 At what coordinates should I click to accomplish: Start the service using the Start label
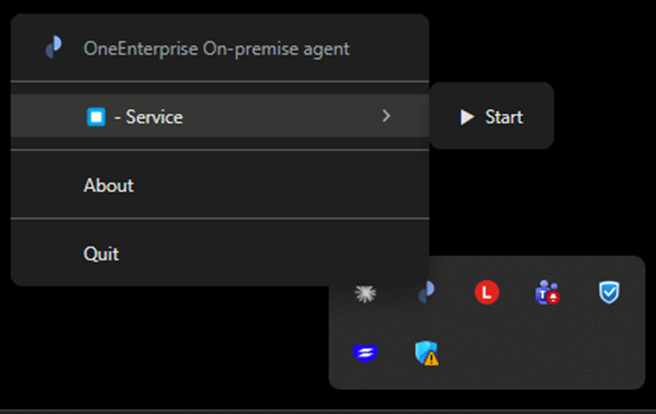[503, 117]
